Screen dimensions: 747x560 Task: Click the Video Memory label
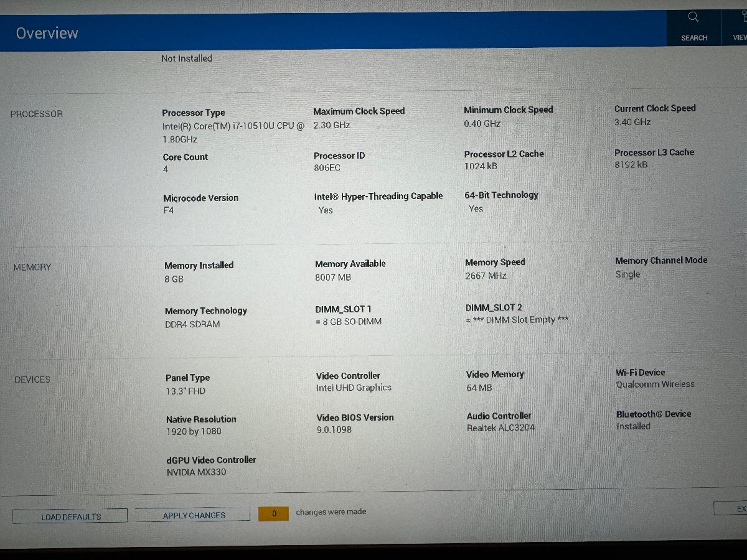[496, 375]
